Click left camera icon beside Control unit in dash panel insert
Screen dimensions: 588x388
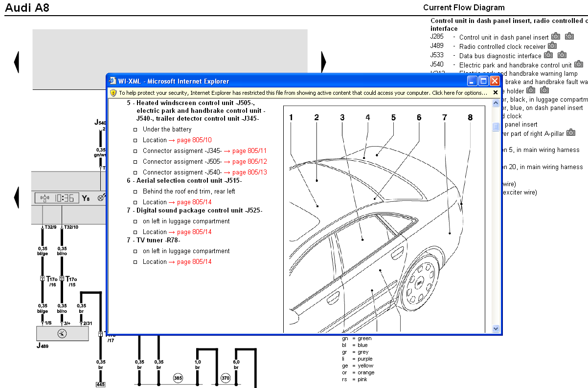(x=556, y=36)
